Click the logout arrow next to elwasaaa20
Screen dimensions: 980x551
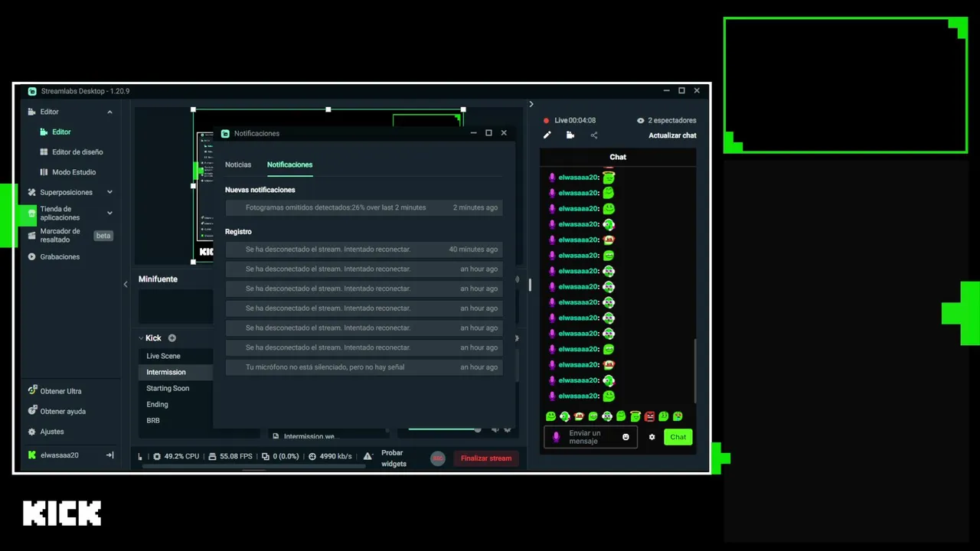pyautogui.click(x=109, y=455)
